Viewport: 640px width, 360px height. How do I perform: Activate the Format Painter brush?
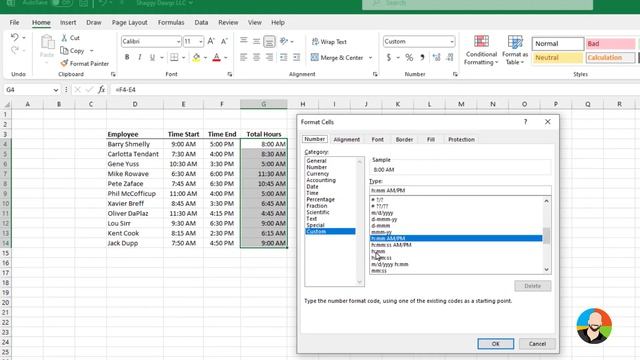coord(64,63)
